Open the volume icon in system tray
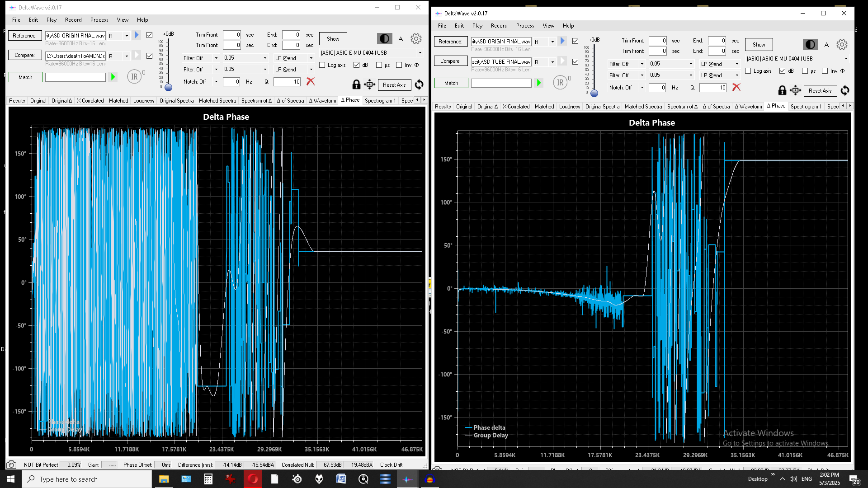868x488 pixels. (793, 479)
